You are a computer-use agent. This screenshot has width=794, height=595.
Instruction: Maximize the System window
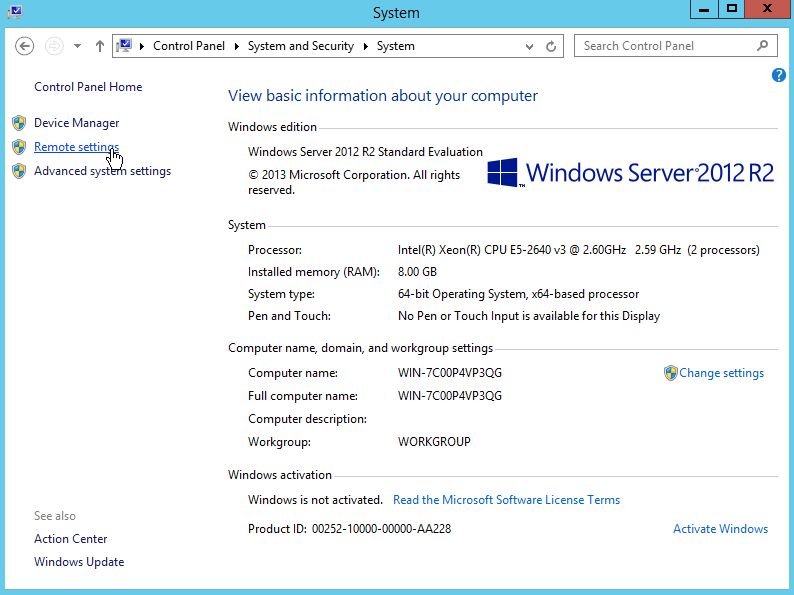(732, 9)
